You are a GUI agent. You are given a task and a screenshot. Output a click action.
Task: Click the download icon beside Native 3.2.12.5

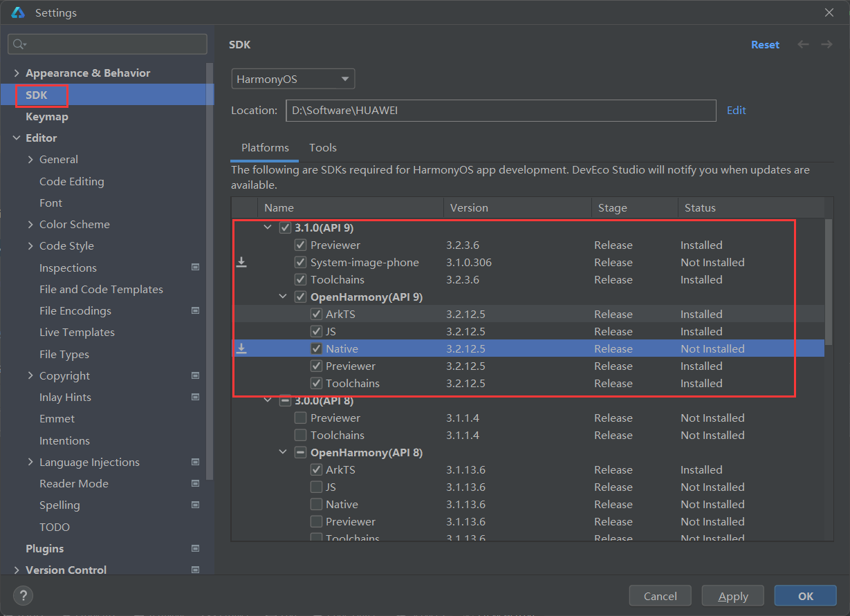tap(241, 348)
